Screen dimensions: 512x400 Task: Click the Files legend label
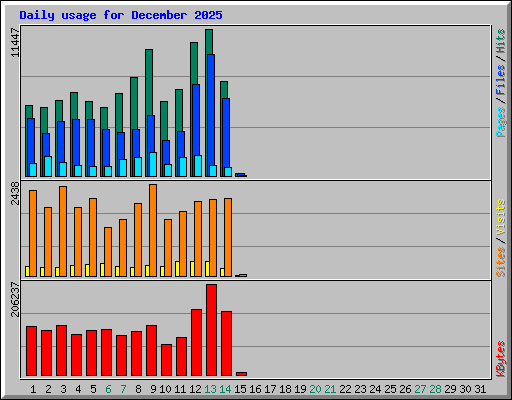pyautogui.click(x=501, y=79)
